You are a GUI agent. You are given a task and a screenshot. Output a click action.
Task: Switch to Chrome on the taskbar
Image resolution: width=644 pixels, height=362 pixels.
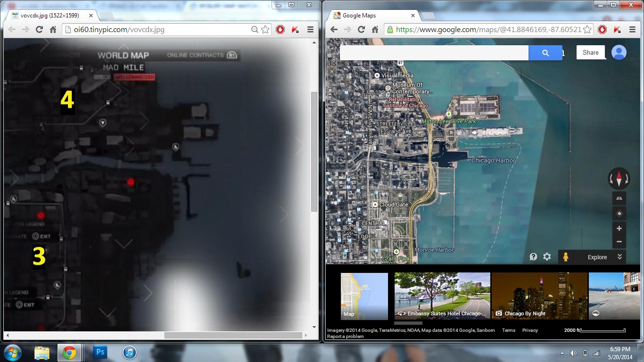[69, 353]
